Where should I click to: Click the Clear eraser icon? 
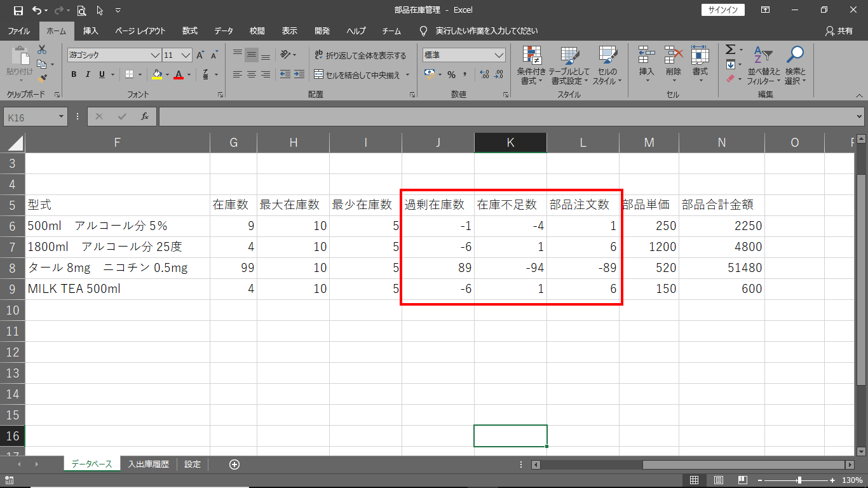pos(730,79)
